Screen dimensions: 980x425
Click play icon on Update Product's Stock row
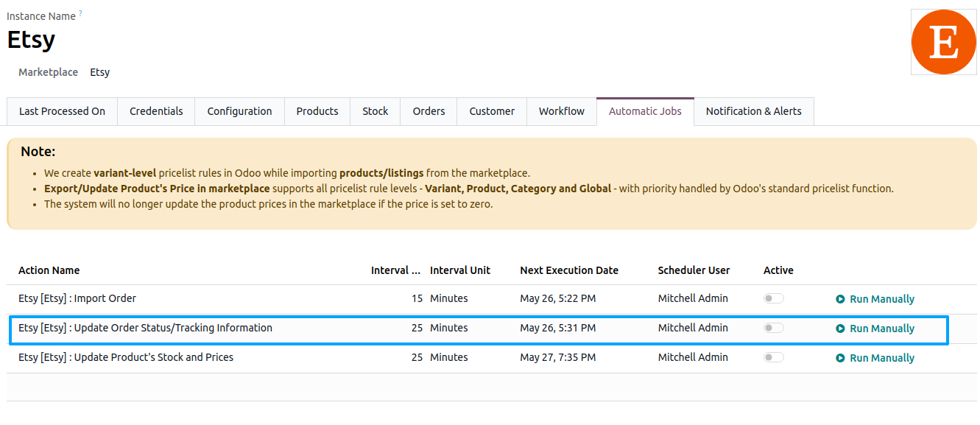click(840, 358)
